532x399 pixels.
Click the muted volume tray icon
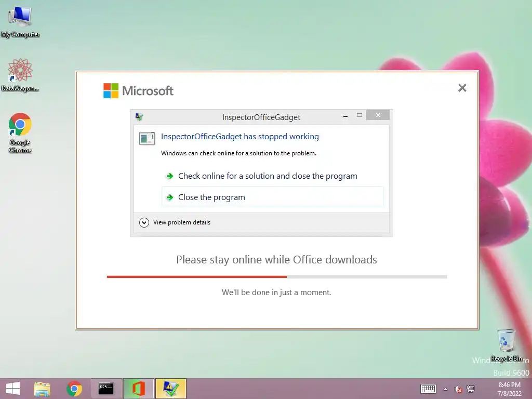pos(458,389)
